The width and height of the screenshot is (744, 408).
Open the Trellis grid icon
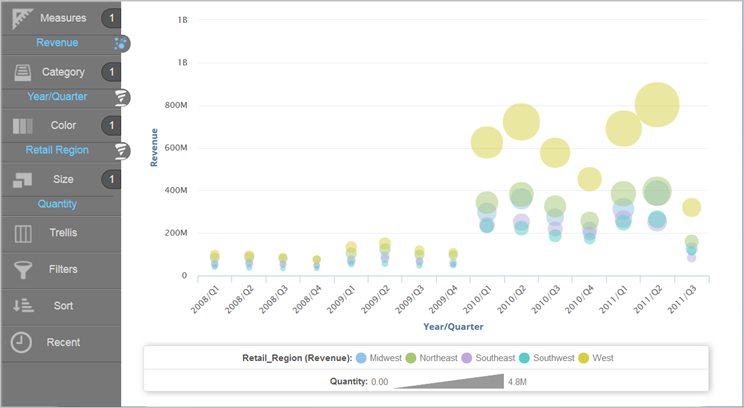[22, 233]
